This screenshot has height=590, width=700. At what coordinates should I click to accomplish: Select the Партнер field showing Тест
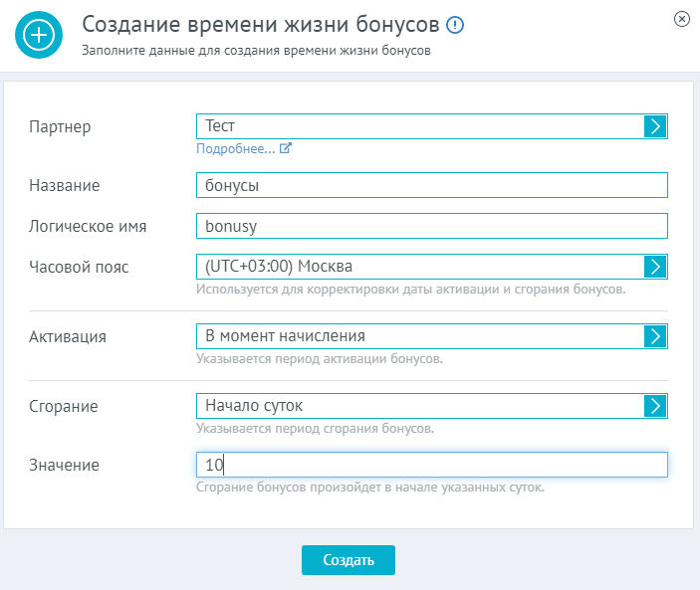coord(420,126)
